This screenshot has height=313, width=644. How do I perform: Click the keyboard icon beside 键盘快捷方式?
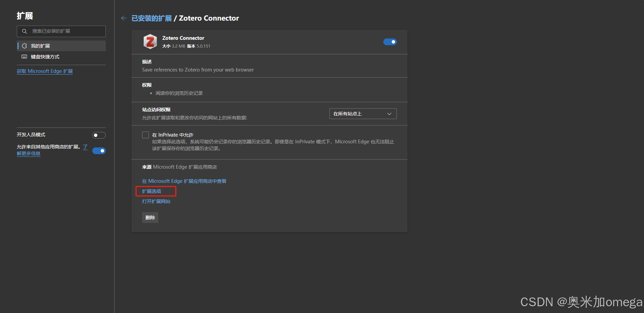point(24,57)
